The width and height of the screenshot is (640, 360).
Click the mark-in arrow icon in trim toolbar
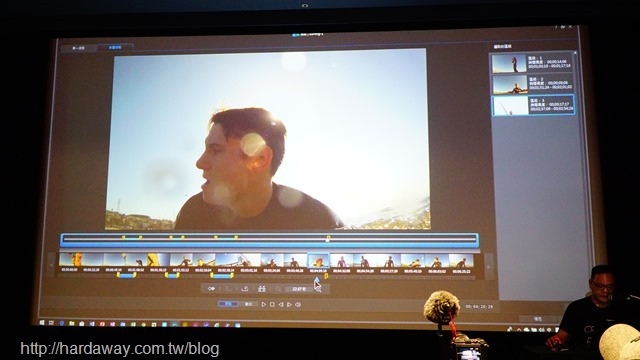pos(211,289)
